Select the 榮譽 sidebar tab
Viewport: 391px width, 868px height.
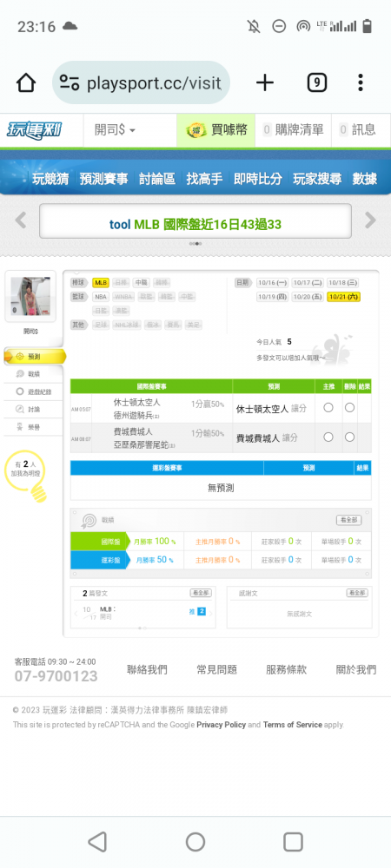click(x=29, y=427)
